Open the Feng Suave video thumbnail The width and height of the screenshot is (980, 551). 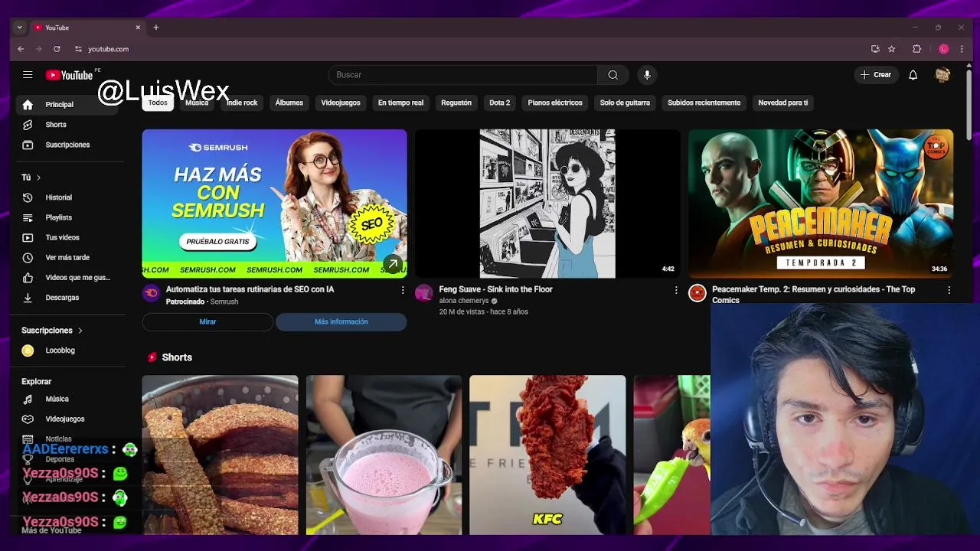point(547,204)
